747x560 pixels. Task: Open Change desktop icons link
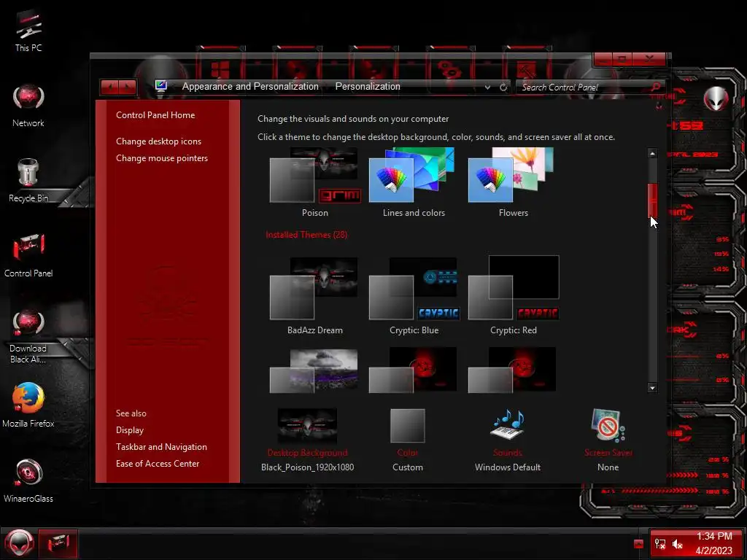coord(158,141)
